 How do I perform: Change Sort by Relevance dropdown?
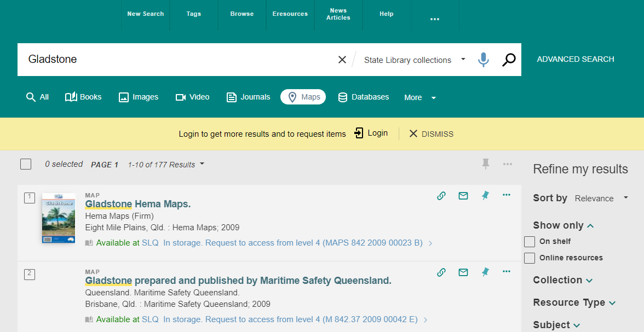pos(601,198)
